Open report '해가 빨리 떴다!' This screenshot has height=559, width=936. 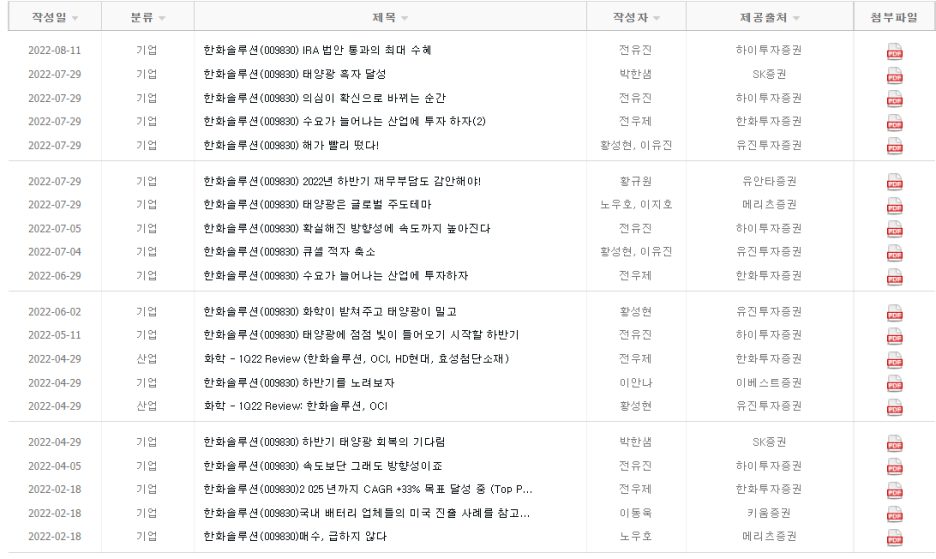(291, 145)
